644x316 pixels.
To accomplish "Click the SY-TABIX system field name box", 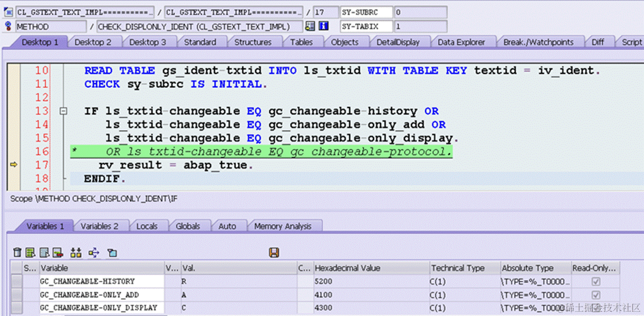I will pyautogui.click(x=366, y=26).
